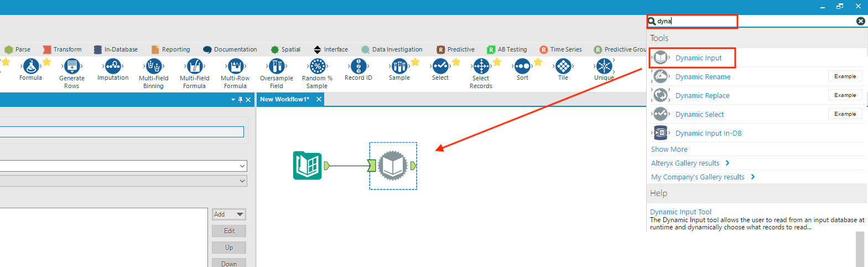Select the New Workflow1* tab
The image size is (868, 267).
(284, 99)
